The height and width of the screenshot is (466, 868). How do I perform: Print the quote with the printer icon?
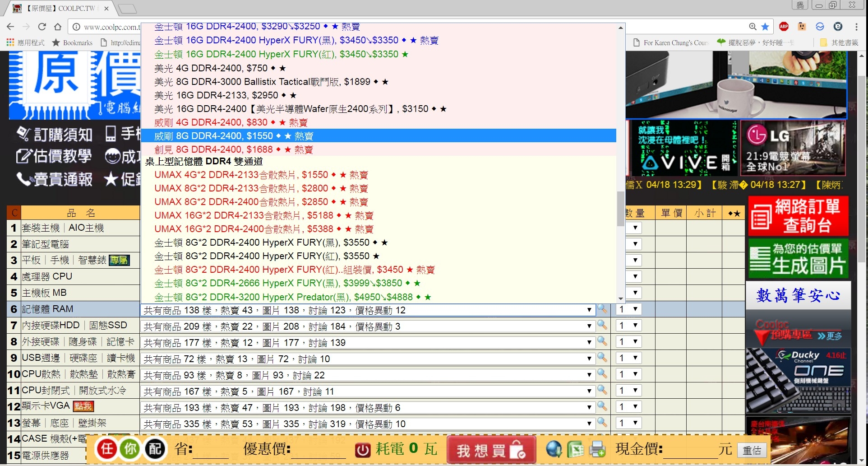(597, 449)
